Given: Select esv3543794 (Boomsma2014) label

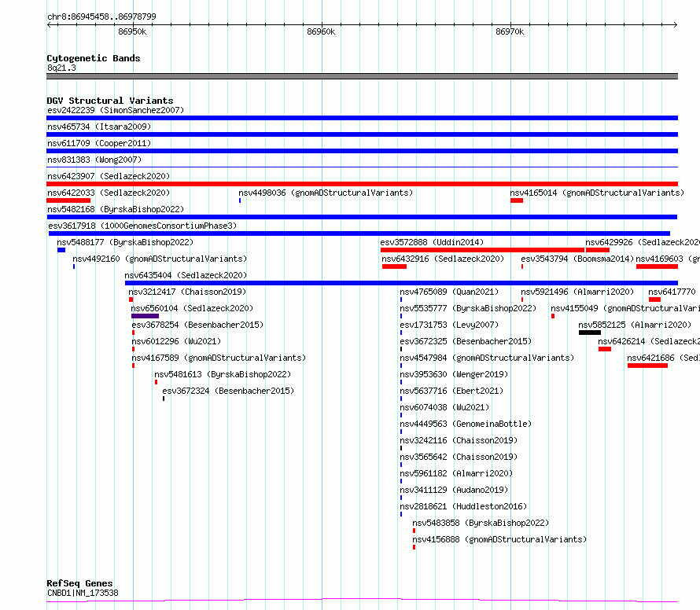Looking at the screenshot, I should [x=577, y=259].
